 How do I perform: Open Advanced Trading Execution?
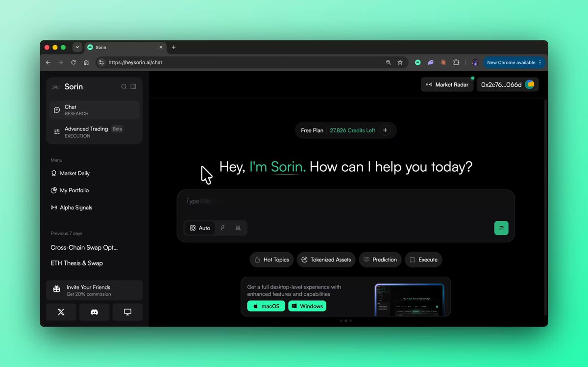tap(95, 132)
